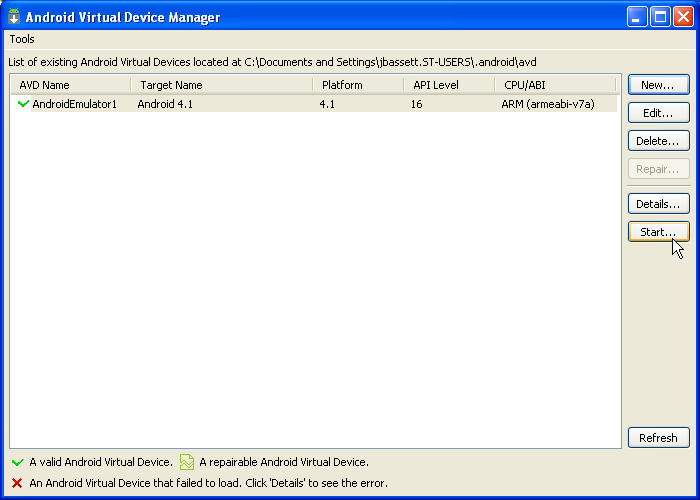Click the repairable device legend icon
Screen dimensions: 700x500
tap(187, 462)
